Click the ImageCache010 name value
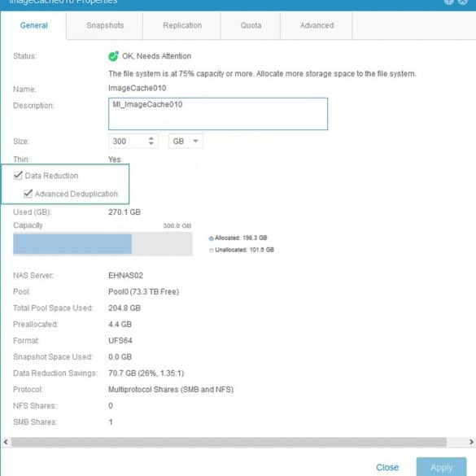Viewport: 476px width, 476px height. click(x=138, y=89)
